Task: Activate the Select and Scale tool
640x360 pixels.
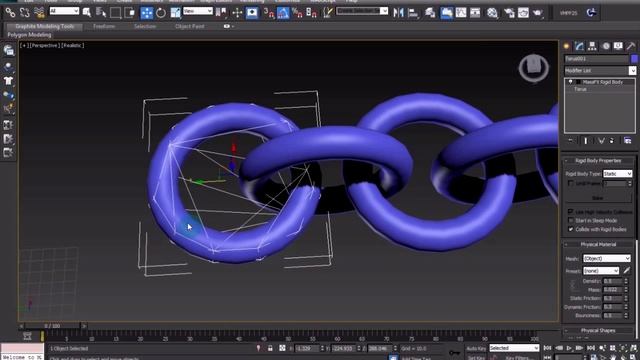Action: 175,13
